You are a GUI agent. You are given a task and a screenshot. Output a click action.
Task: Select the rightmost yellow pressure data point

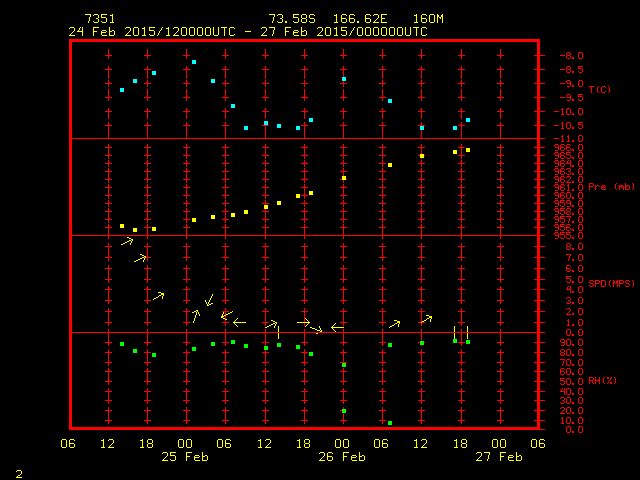click(x=468, y=150)
